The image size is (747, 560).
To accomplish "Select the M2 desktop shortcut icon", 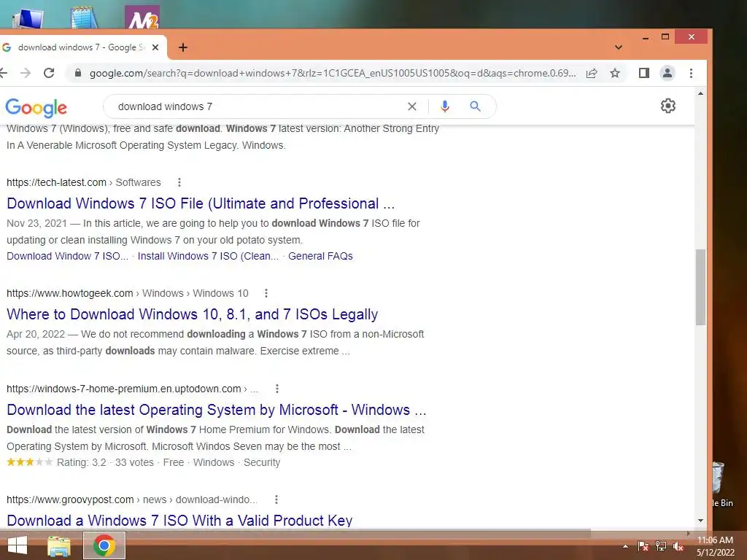I will [x=142, y=17].
